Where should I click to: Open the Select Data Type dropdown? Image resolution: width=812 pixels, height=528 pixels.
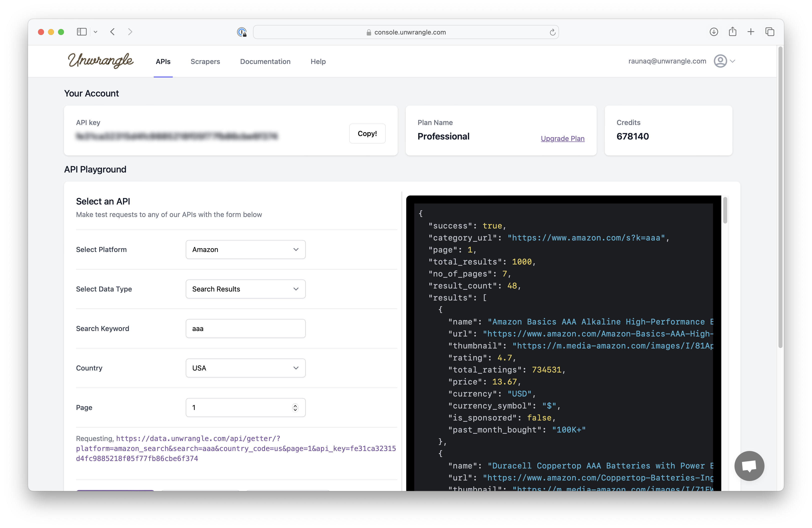[245, 289]
